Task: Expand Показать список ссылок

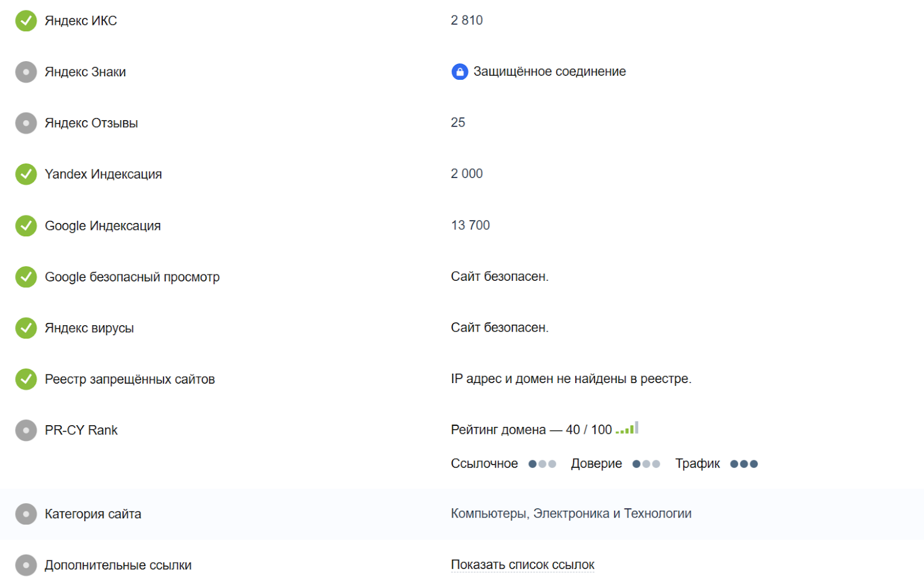Action: (523, 564)
